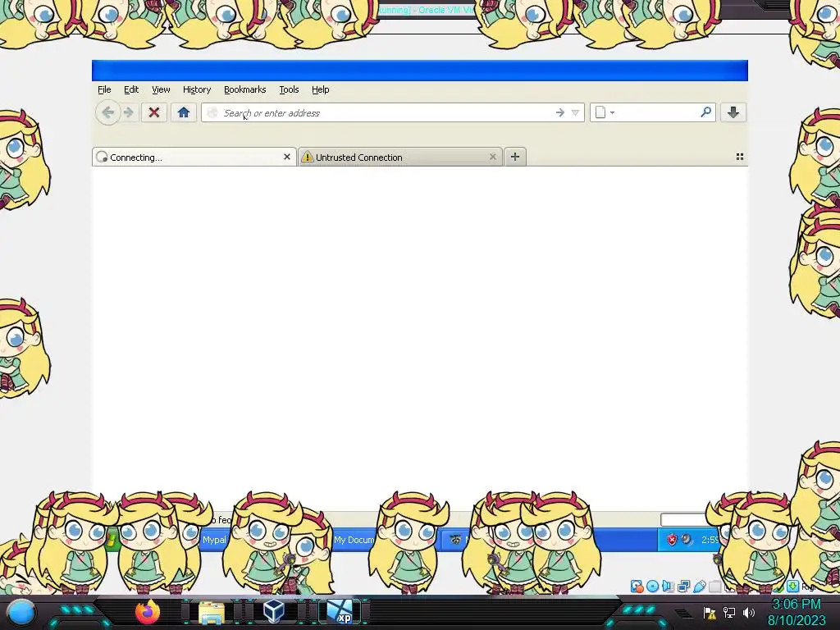Viewport: 840px width, 630px height.
Task: Open the Bookmarks menu
Action: (244, 89)
